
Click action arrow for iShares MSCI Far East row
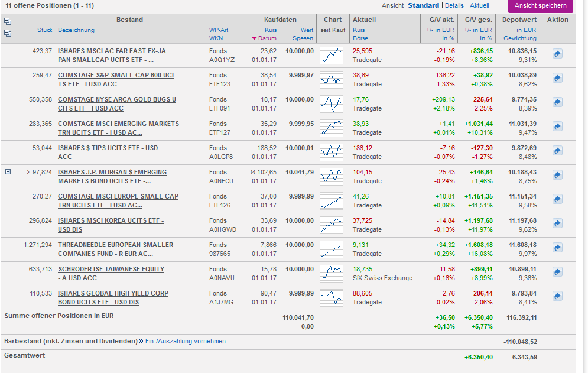[x=557, y=54]
